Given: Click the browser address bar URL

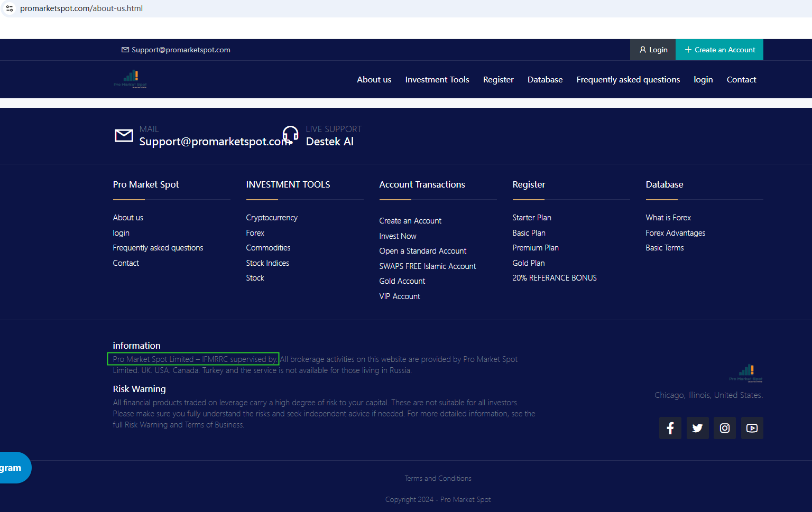Looking at the screenshot, I should [x=81, y=8].
